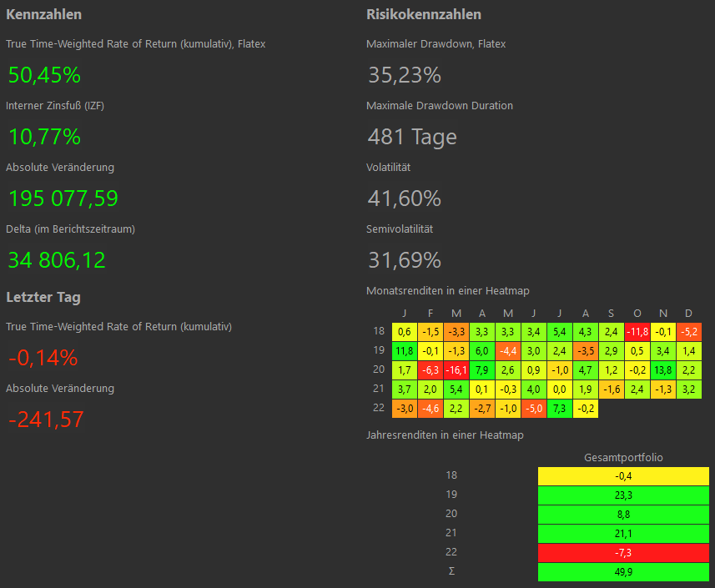
Task: Click the Letzter Tag return value -0,14%
Action: click(x=43, y=358)
